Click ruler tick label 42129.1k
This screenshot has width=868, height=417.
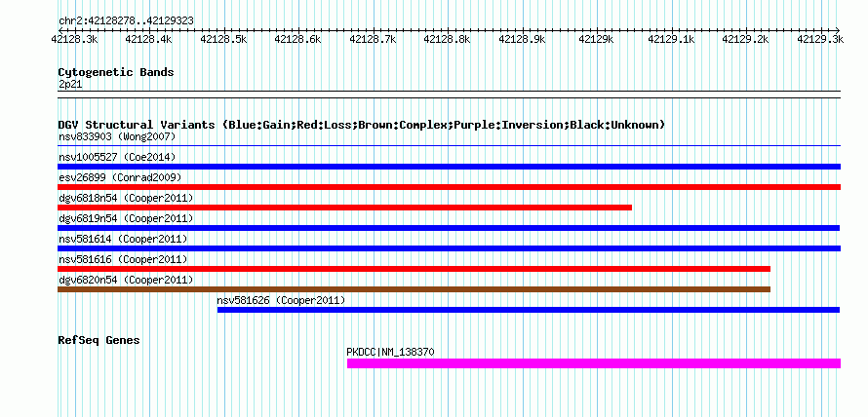(671, 39)
